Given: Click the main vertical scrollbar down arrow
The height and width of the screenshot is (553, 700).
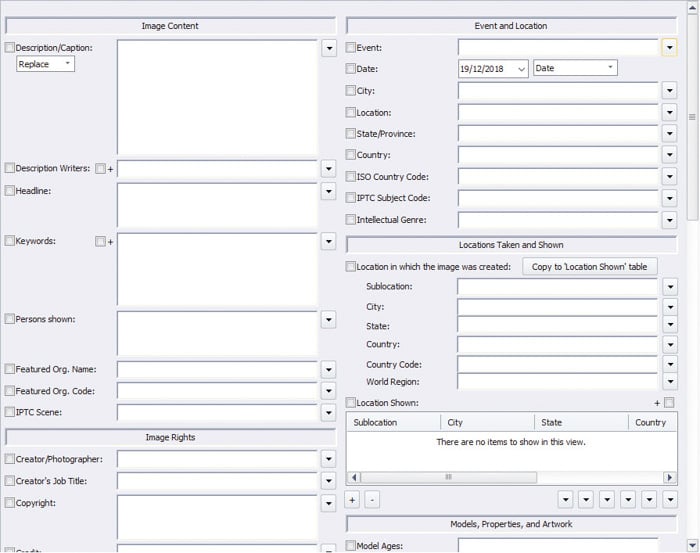Looking at the screenshot, I should (692, 545).
